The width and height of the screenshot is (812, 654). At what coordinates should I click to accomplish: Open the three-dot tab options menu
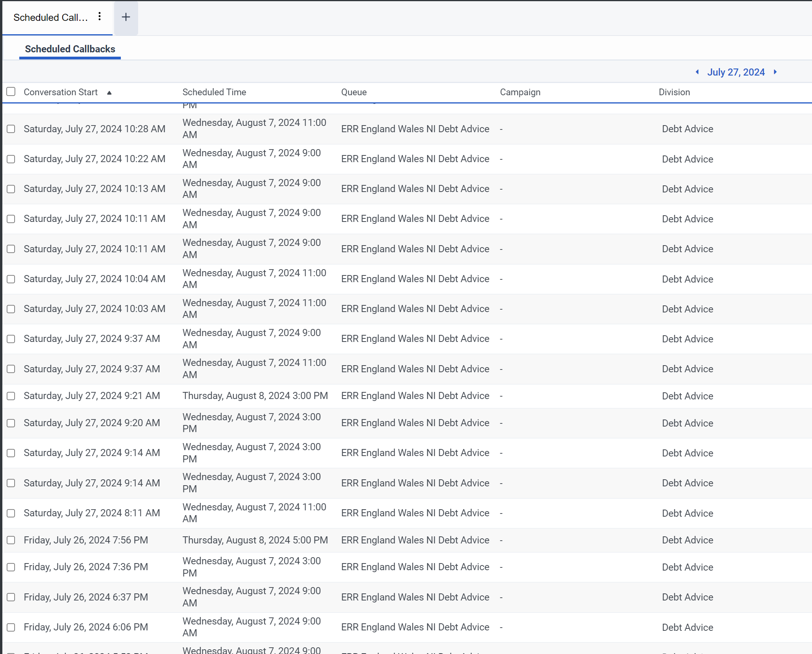pos(100,17)
